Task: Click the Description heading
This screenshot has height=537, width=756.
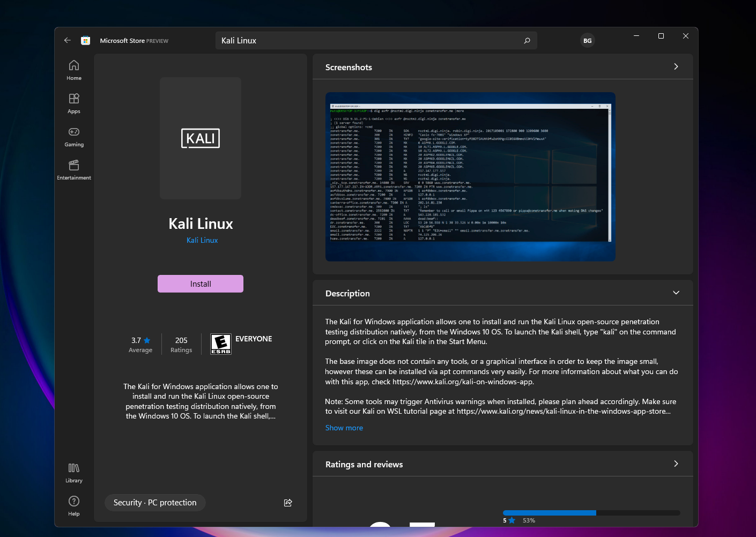Action: point(347,293)
